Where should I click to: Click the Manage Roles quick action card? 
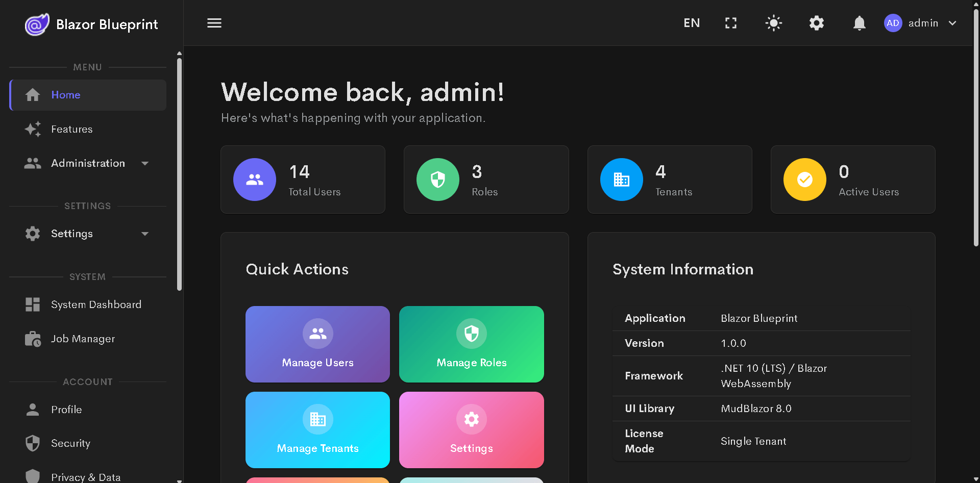click(471, 344)
